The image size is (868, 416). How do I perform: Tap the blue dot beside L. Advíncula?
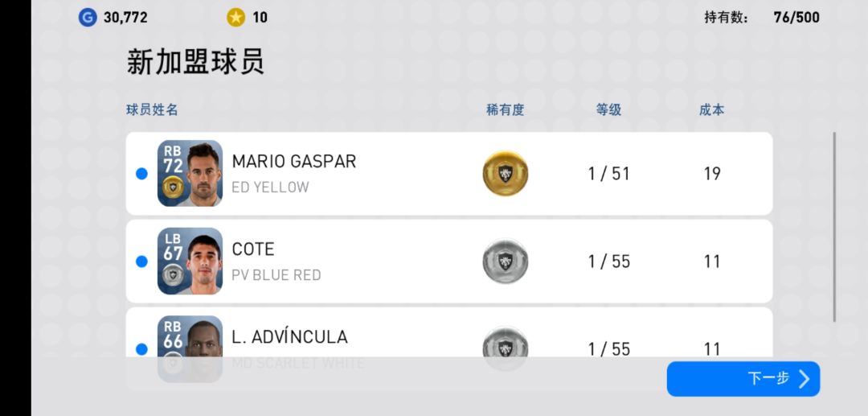click(x=141, y=349)
